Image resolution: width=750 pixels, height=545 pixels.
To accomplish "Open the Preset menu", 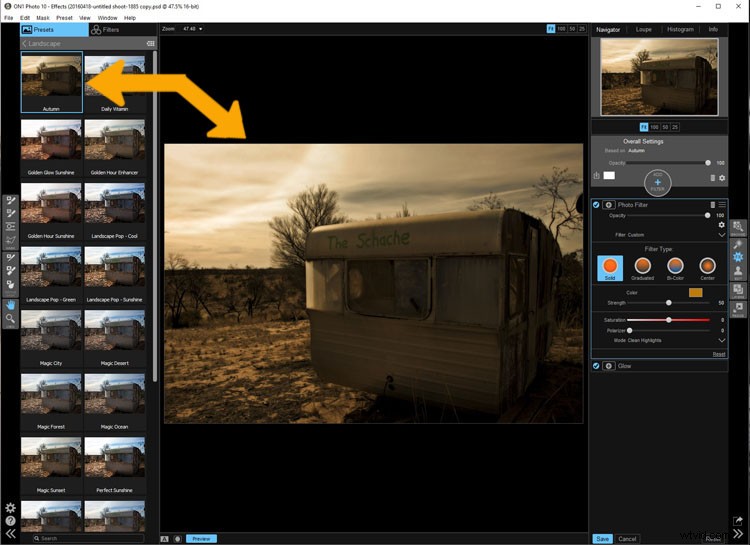I will click(x=64, y=18).
